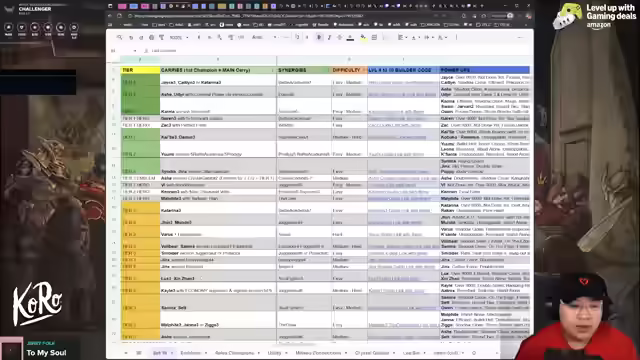Click the browser reload icon
Viewport: 640px width, 360px height.
pos(119,16)
